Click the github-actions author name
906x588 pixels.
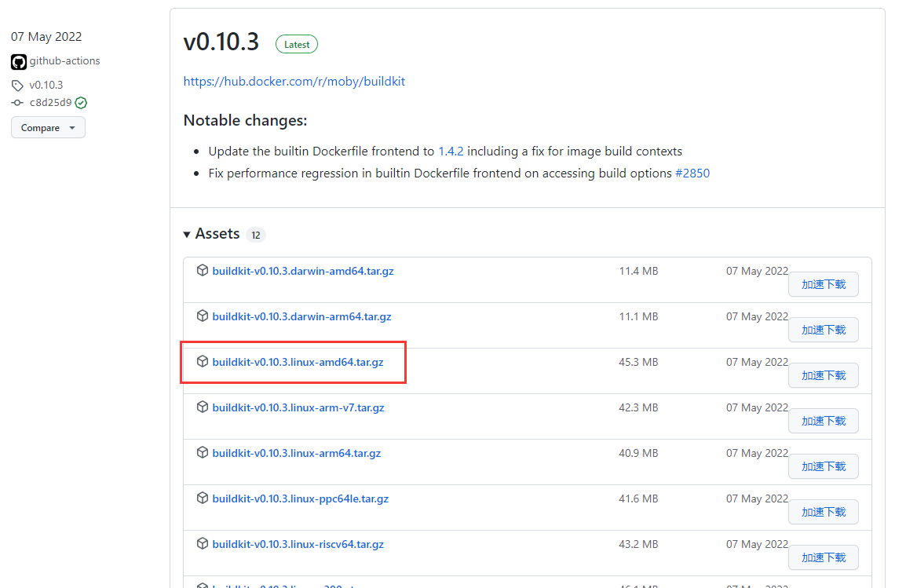pos(64,61)
